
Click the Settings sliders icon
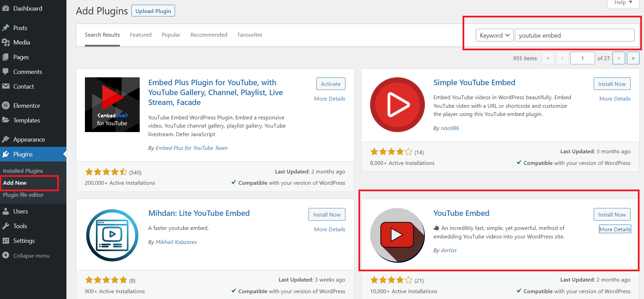tap(5, 241)
